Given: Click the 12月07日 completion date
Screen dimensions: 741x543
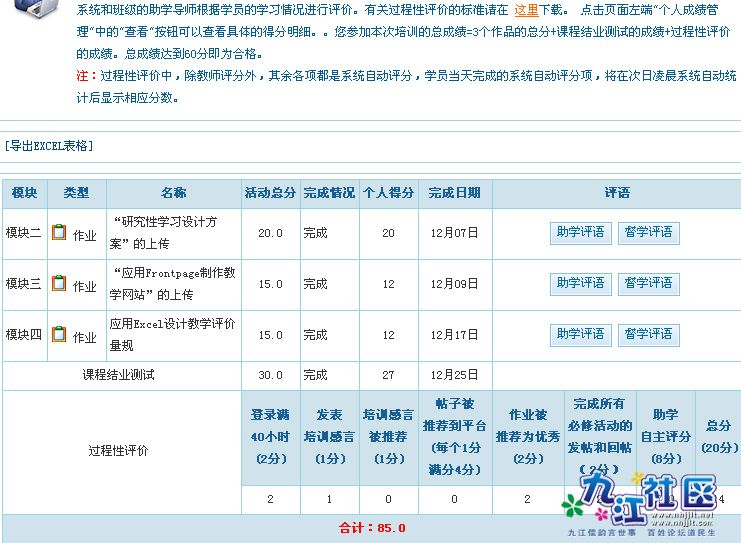Looking at the screenshot, I should point(455,233).
